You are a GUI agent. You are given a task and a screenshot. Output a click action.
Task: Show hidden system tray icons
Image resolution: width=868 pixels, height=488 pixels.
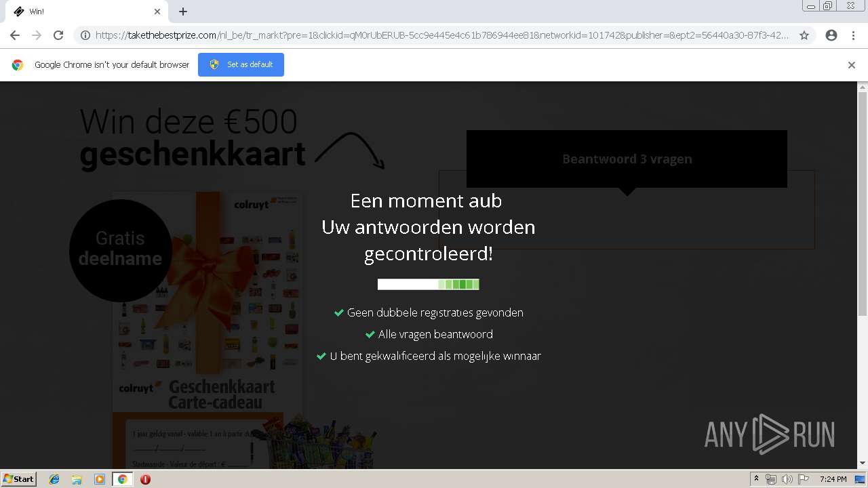[756, 479]
